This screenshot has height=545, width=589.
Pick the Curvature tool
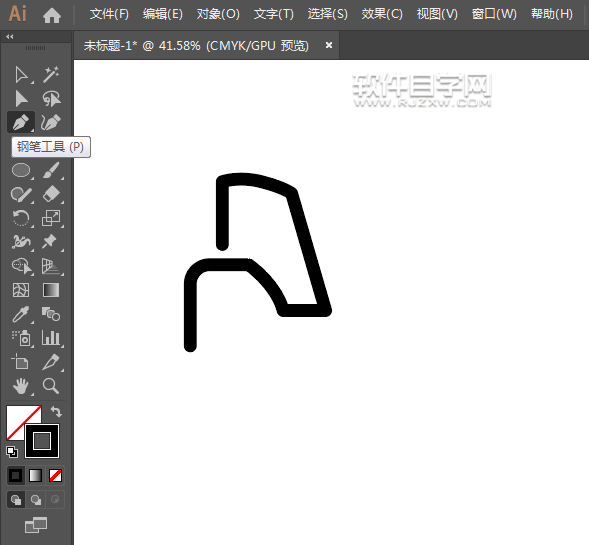click(51, 122)
